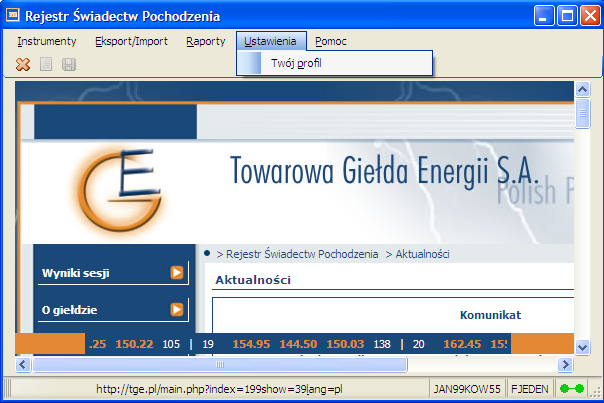Image resolution: width=604 pixels, height=403 pixels.
Task: Click the window resize grip
Action: coord(596,392)
